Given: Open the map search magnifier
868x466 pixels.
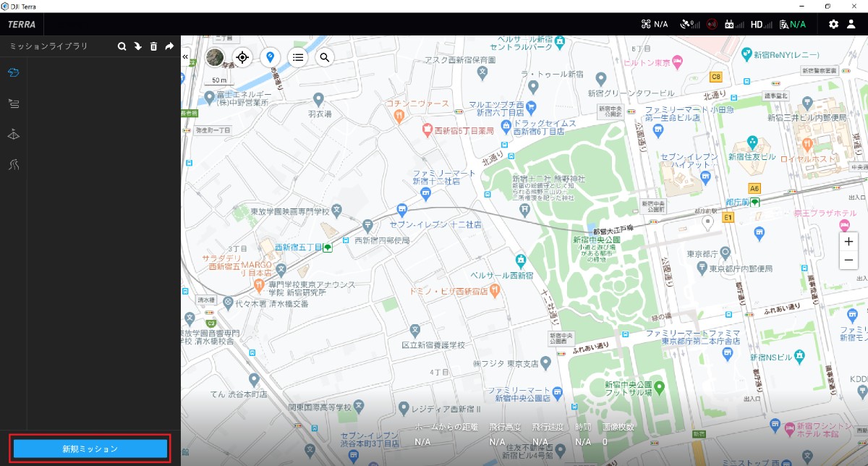Looking at the screenshot, I should click(325, 57).
